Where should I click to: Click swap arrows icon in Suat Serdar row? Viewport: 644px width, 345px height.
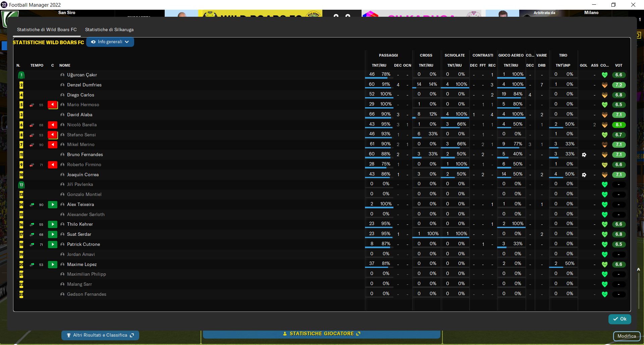click(32, 234)
